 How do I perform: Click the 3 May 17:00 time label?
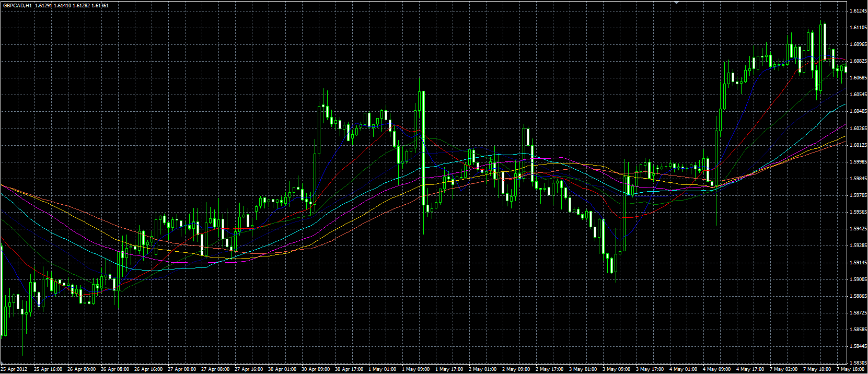click(x=650, y=369)
